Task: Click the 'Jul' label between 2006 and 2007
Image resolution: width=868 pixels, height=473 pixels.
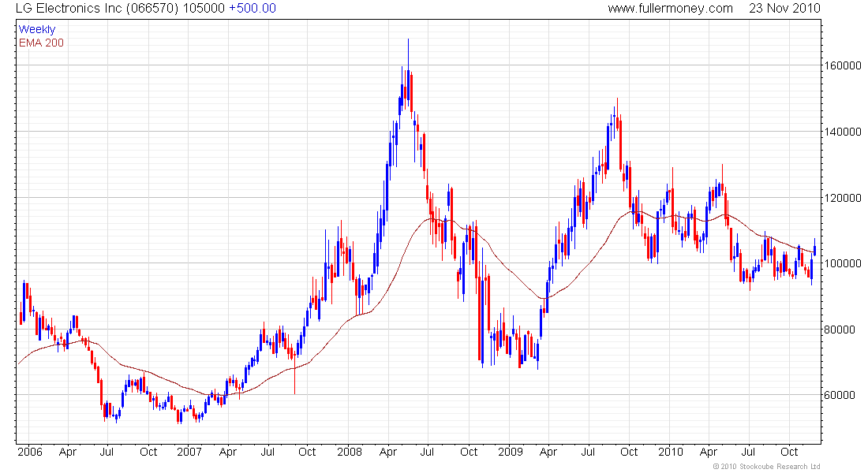Action: point(107,452)
